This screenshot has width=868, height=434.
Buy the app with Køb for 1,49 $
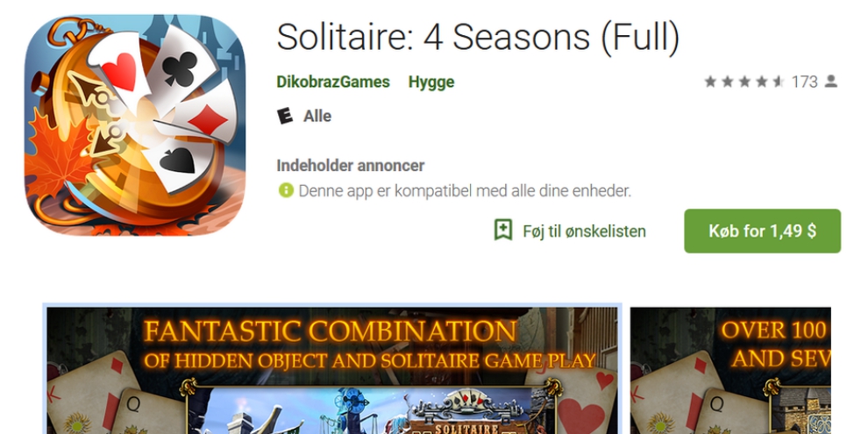click(762, 231)
